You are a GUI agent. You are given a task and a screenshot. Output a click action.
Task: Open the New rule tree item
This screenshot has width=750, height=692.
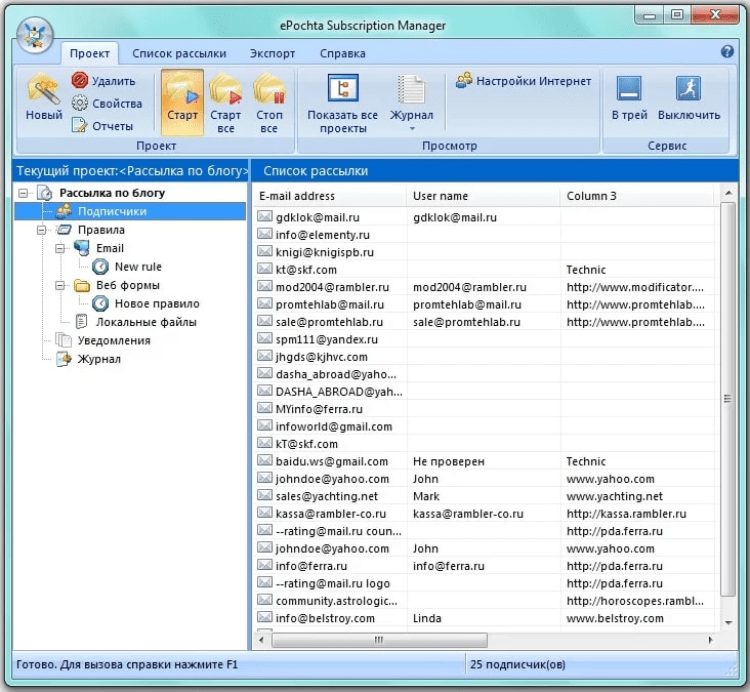[138, 267]
